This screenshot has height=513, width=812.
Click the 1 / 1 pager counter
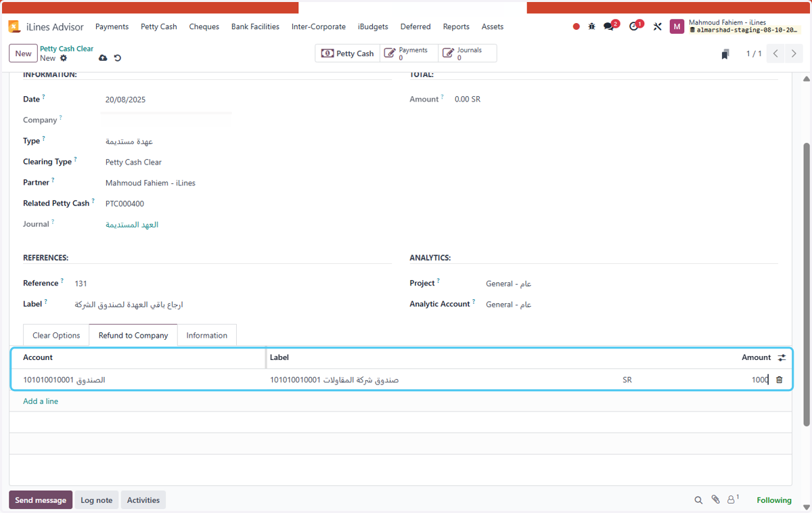[x=754, y=53]
